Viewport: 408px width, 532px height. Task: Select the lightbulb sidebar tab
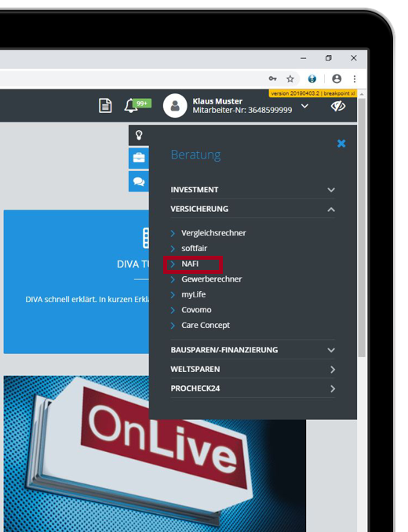139,136
